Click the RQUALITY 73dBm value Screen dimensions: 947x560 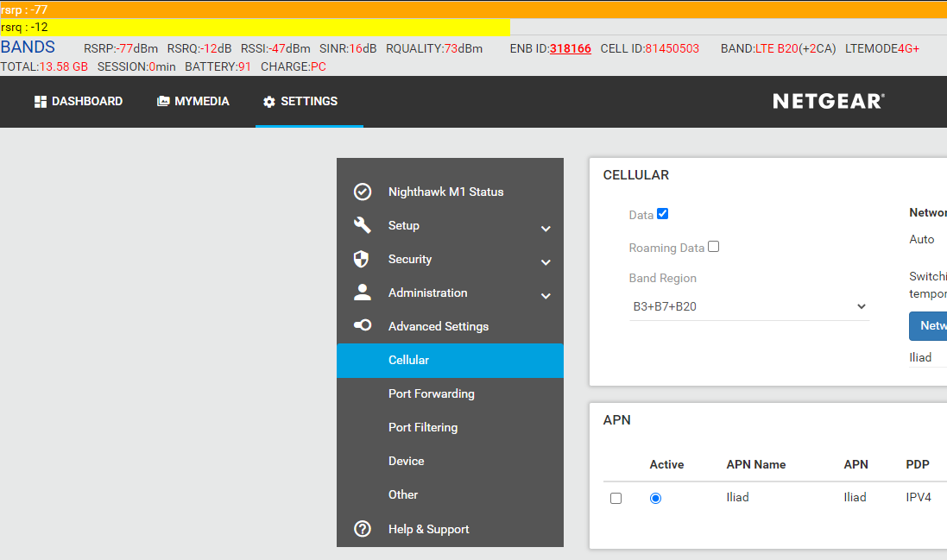tap(464, 49)
